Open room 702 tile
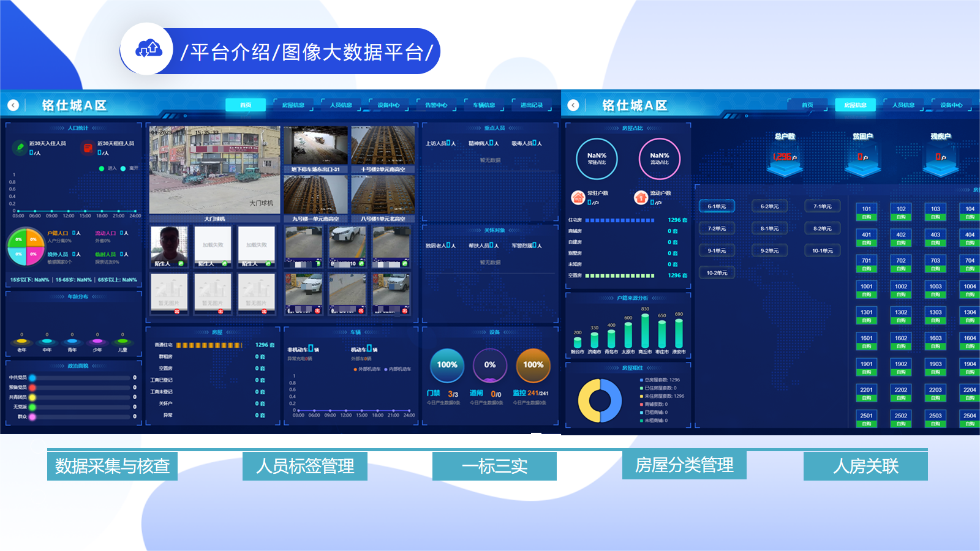The height and width of the screenshot is (551, 980). pos(901,264)
